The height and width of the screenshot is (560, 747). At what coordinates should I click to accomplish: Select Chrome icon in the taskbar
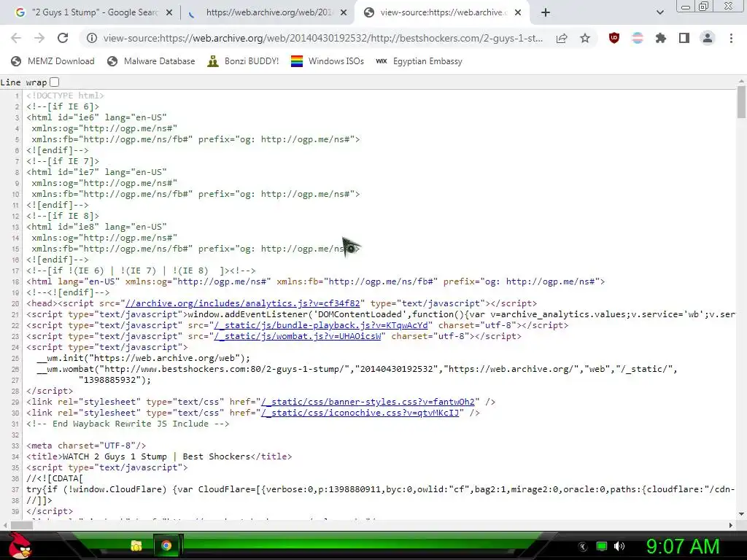click(x=166, y=545)
